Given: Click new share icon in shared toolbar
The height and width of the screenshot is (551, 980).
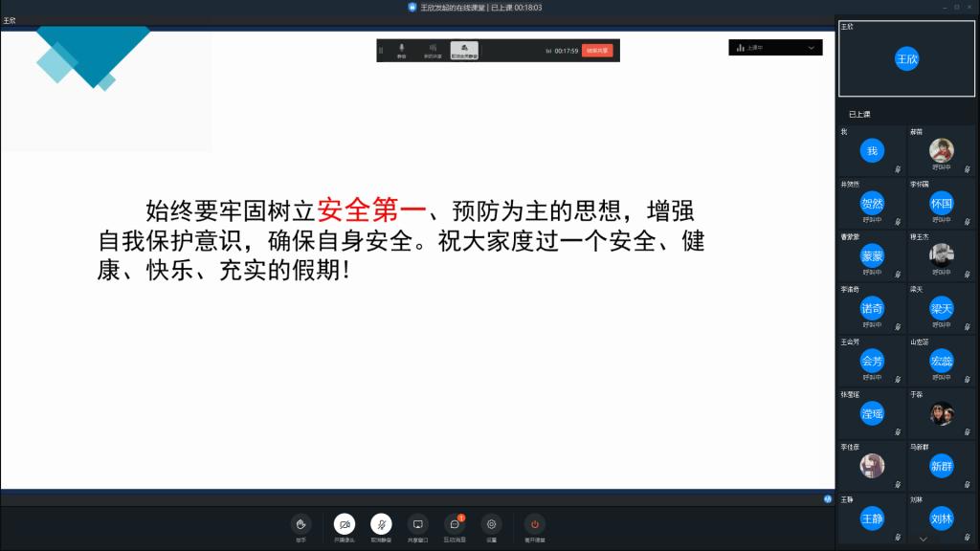Looking at the screenshot, I should [433, 51].
